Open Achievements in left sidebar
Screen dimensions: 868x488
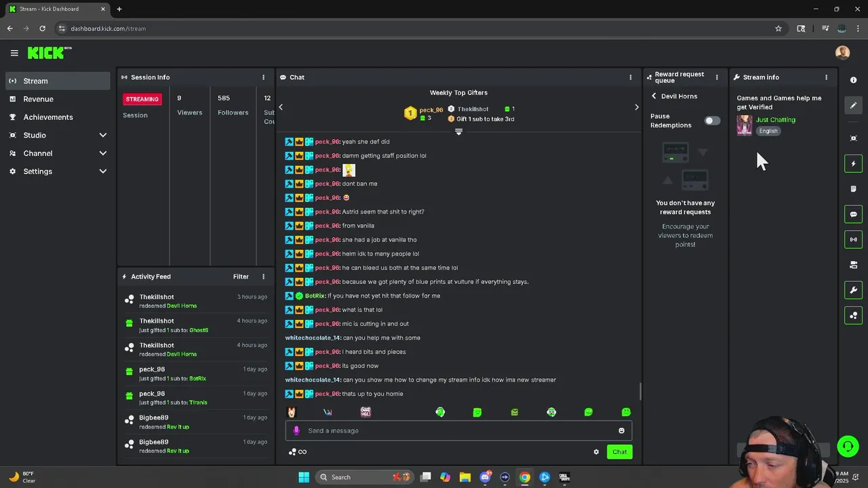pos(58,117)
